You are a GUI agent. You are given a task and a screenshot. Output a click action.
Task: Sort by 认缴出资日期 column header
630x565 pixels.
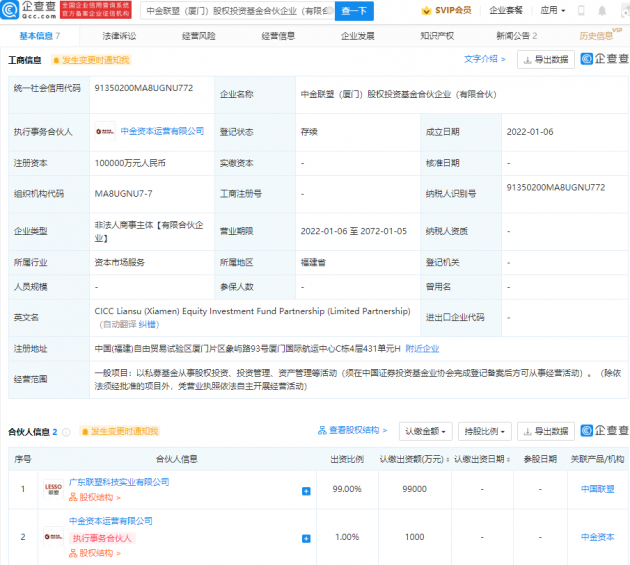tap(482, 459)
